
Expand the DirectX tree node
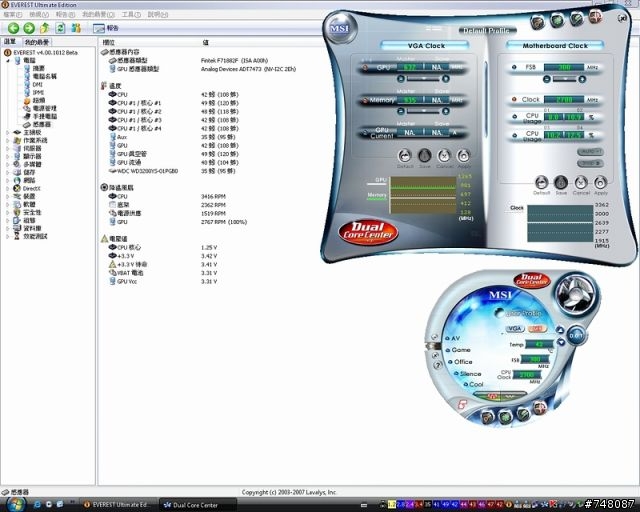[7, 188]
